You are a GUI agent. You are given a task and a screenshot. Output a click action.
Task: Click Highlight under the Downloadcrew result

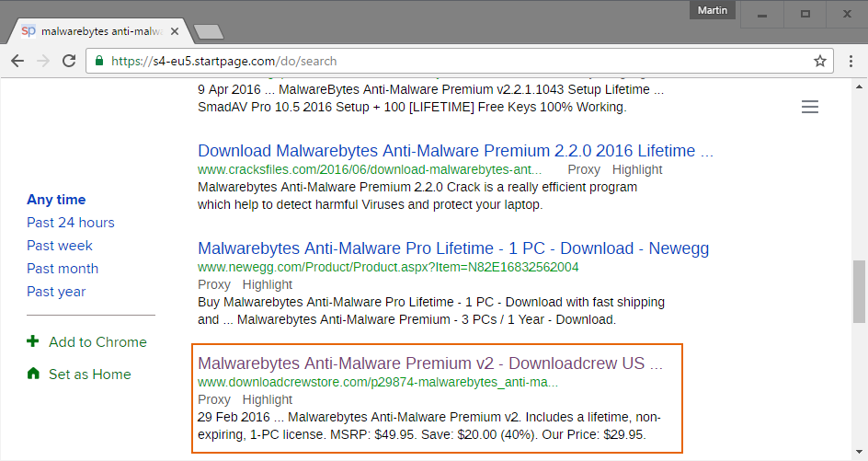[x=268, y=399]
